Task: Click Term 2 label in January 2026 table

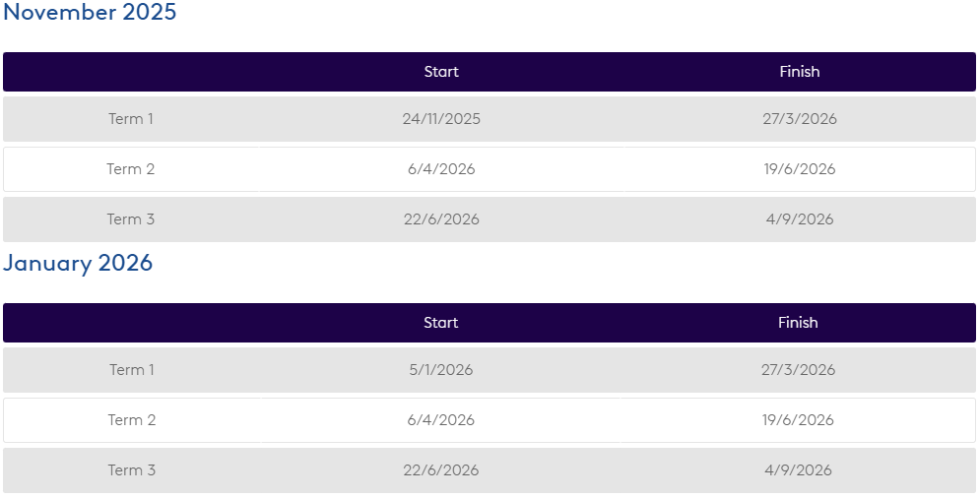Action: (x=132, y=420)
